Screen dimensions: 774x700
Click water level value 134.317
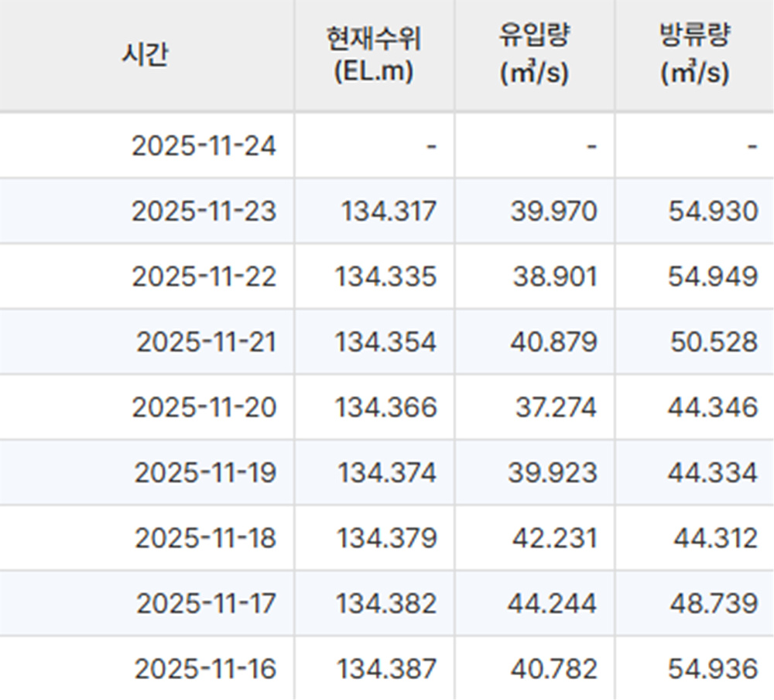click(388, 211)
